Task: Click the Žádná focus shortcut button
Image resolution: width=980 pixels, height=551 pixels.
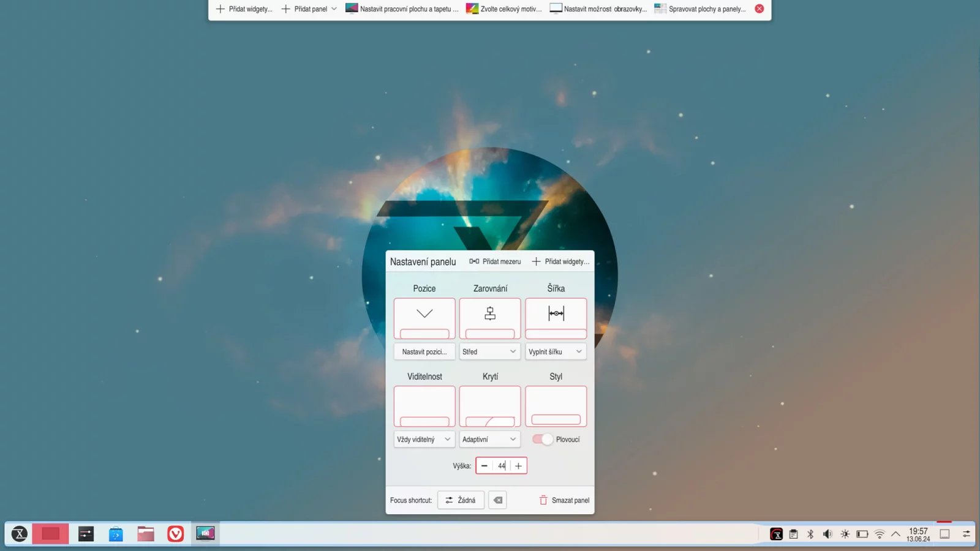Action: point(461,500)
